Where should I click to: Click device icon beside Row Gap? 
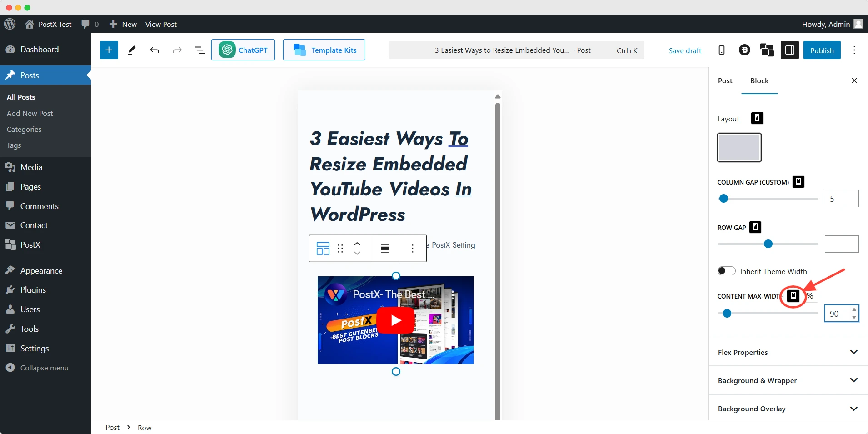755,227
